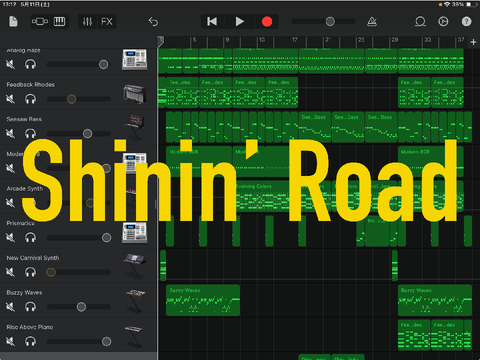Mute the Rise Above Piano track
480x360 pixels.
(x=11, y=341)
